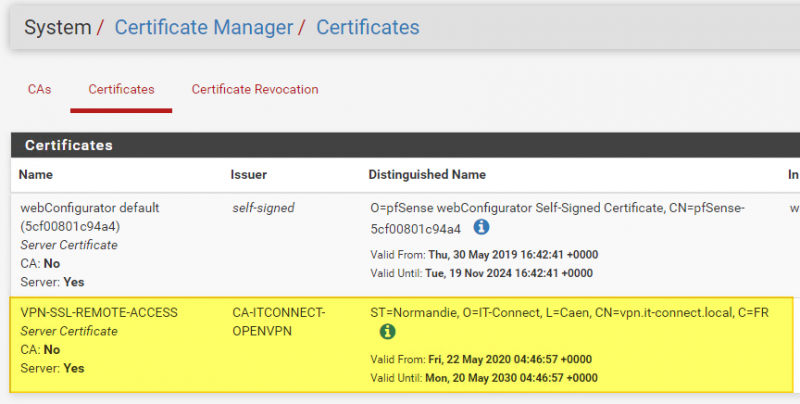Screen dimensions: 800x404
Task: Click the Valid From 22 May 2020 date
Action: point(510,359)
